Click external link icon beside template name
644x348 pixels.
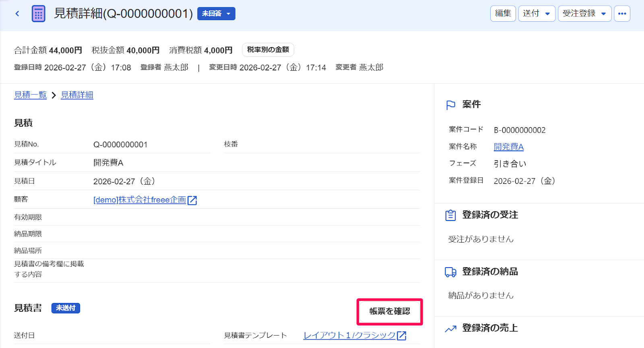pyautogui.click(x=402, y=336)
